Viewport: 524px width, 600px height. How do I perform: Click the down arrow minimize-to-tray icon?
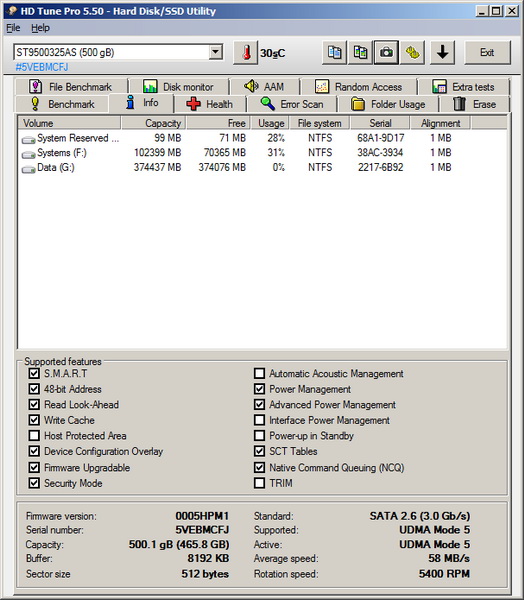(x=442, y=52)
